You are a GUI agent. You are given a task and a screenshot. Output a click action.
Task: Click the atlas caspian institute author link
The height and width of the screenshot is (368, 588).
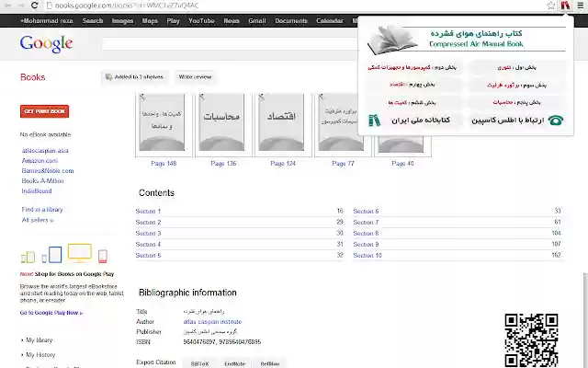click(x=212, y=322)
